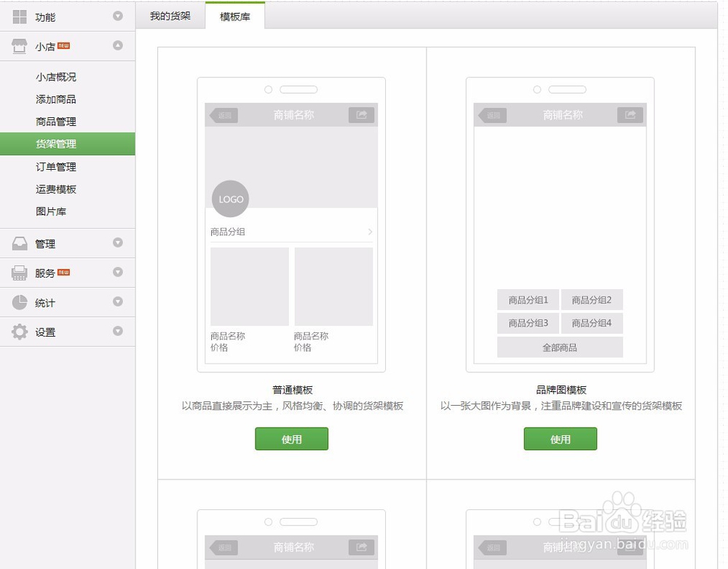Screen dimensions: 728x569
Task: Click the 返回 back icon in 品牌图模板 preview
Action: click(491, 114)
